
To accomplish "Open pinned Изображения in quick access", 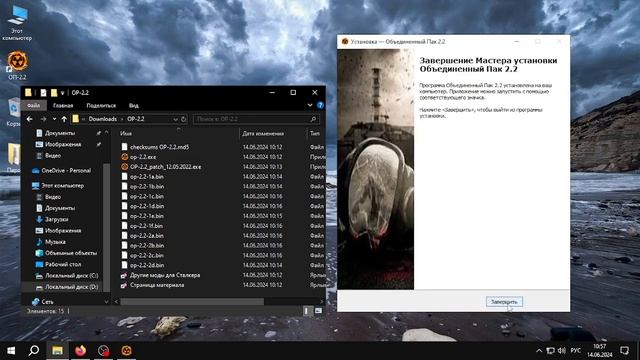I will tap(63, 144).
